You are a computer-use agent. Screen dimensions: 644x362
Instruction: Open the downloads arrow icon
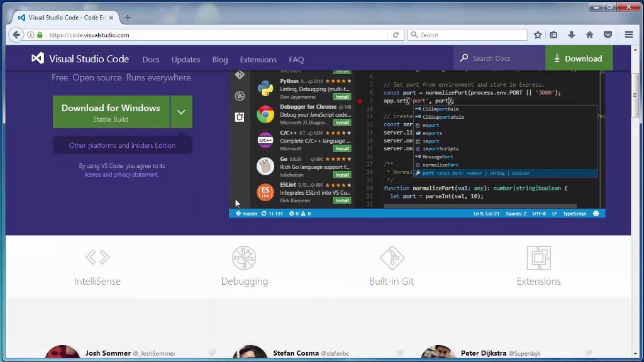(x=571, y=35)
